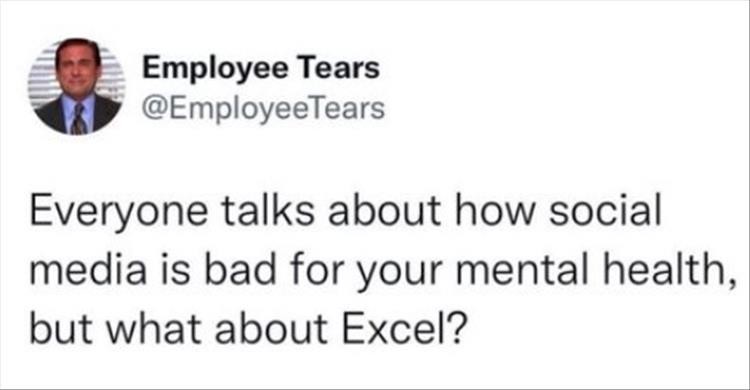Click the word about in first line

point(385,211)
